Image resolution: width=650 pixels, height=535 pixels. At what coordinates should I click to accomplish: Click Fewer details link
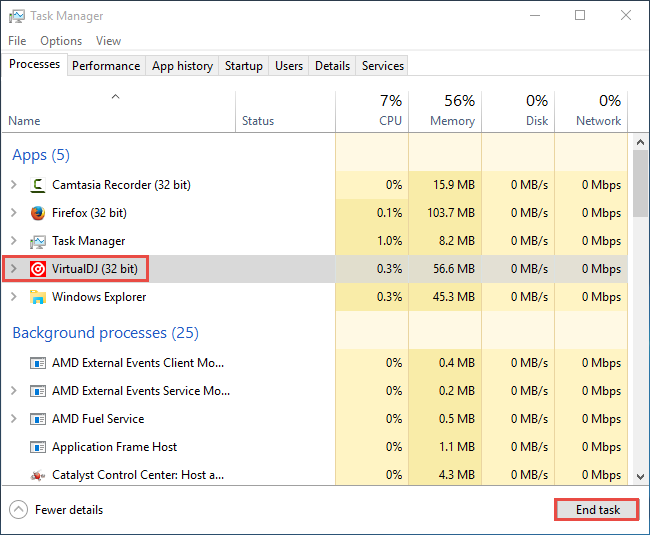(69, 510)
